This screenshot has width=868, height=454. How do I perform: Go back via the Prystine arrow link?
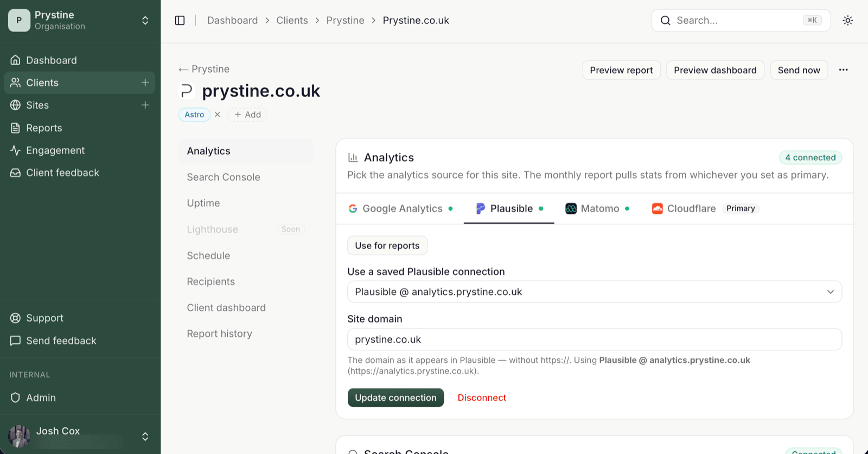pos(204,69)
